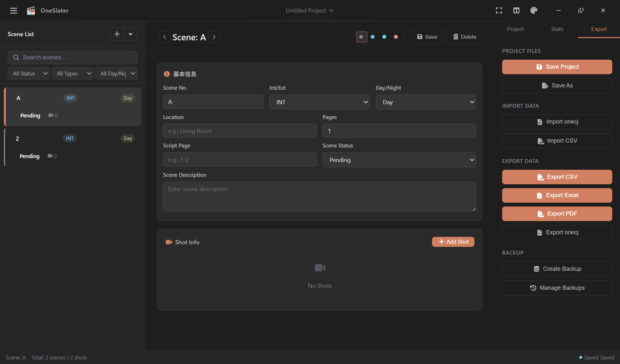Click the Location input field
620x364 pixels.
pyautogui.click(x=240, y=131)
